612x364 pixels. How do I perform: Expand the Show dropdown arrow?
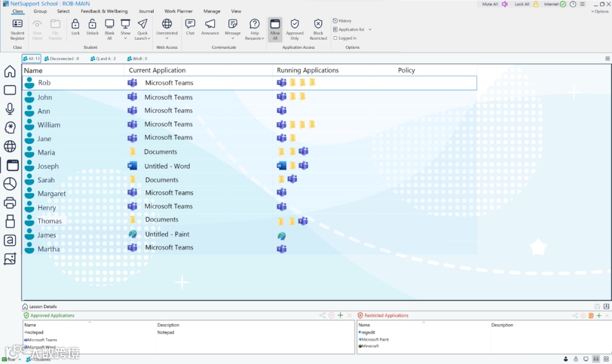point(125,38)
